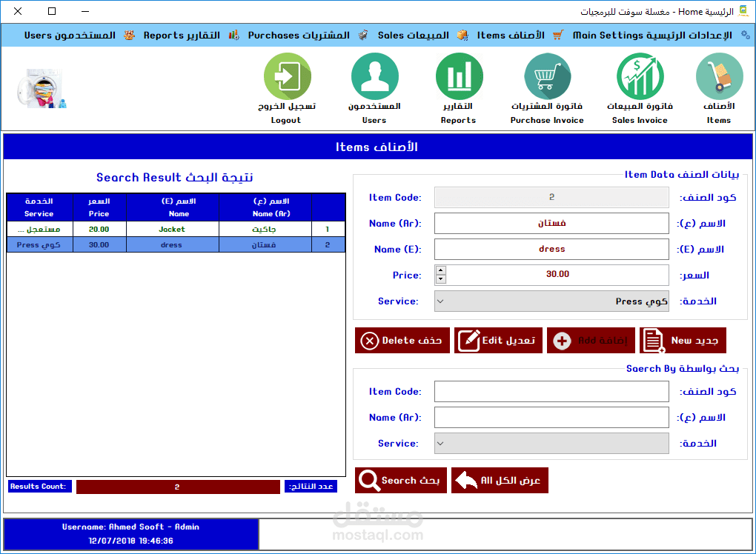Open the Purchase Invoice cart icon
This screenshot has width=756, height=554.
(x=547, y=76)
